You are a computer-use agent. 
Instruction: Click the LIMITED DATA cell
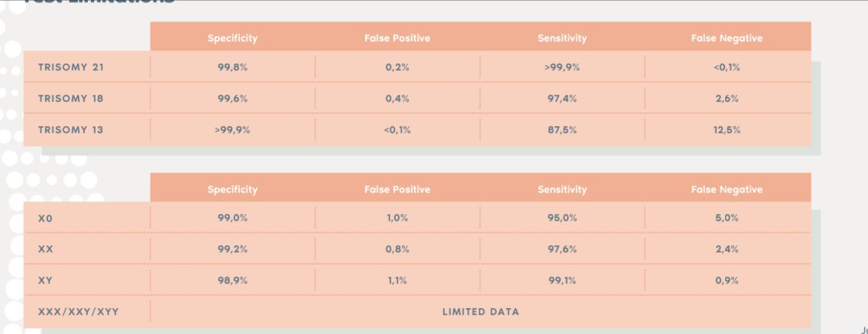(x=481, y=312)
